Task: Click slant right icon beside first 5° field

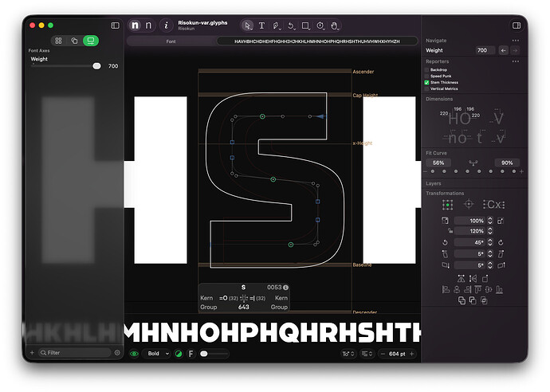Action: point(501,253)
